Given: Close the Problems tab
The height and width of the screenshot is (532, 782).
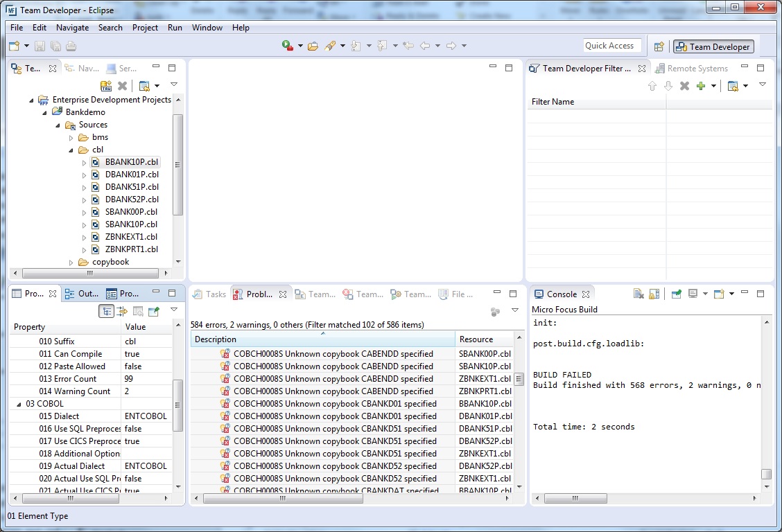Looking at the screenshot, I should point(283,294).
